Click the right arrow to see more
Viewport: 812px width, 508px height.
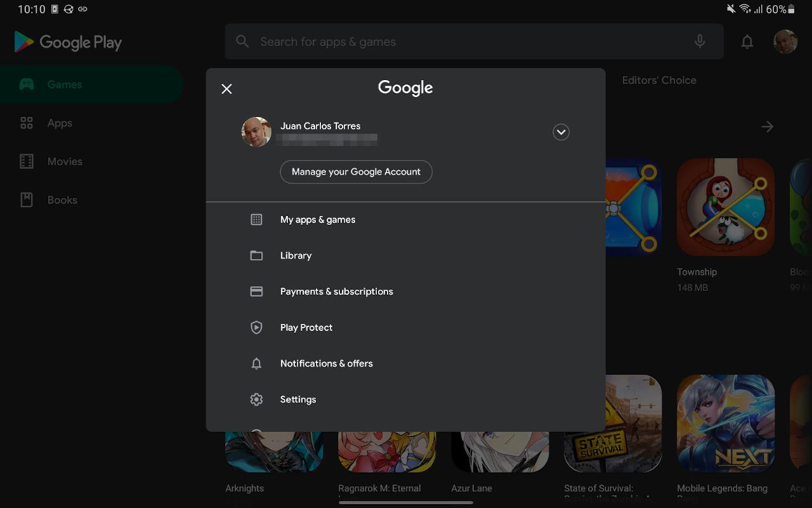(x=767, y=127)
